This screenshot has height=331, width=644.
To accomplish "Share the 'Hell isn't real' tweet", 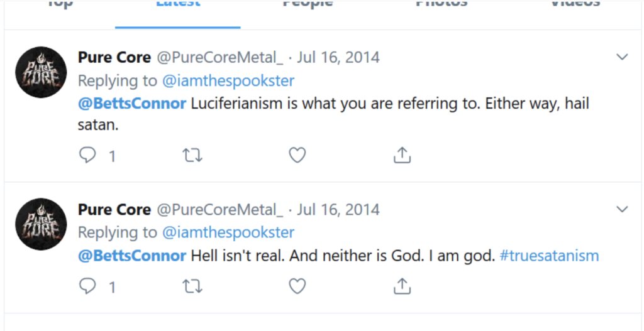I will 402,286.
